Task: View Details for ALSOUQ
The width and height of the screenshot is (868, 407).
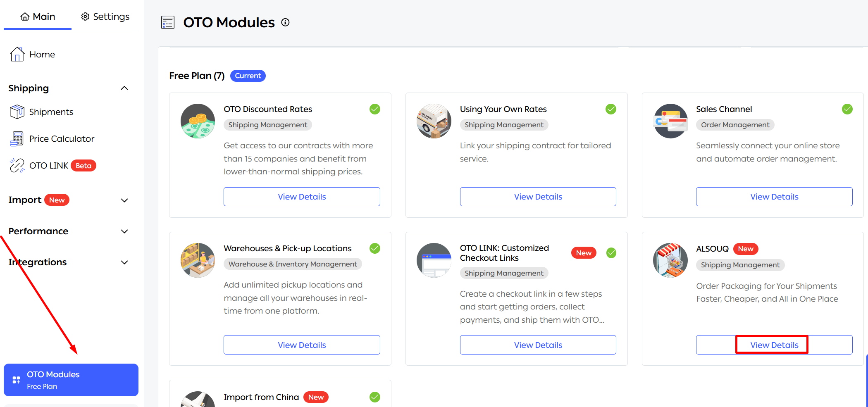Action: 774,345
